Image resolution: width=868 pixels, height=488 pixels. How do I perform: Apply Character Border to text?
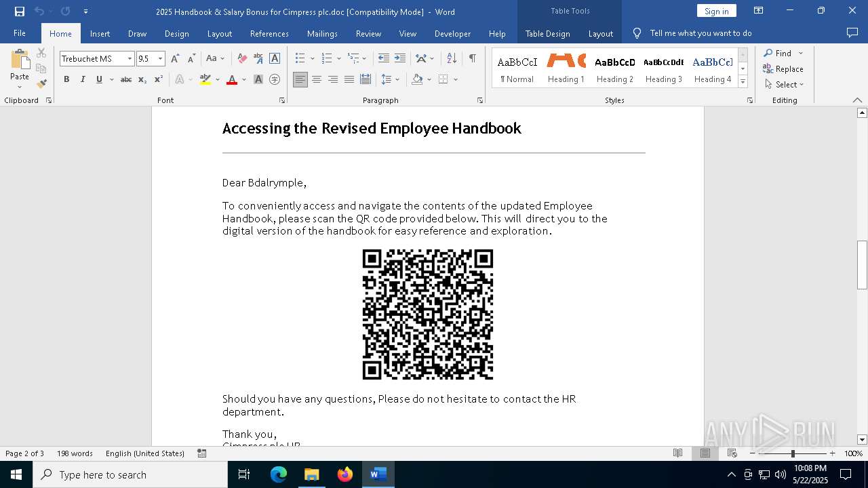pyautogui.click(x=275, y=59)
